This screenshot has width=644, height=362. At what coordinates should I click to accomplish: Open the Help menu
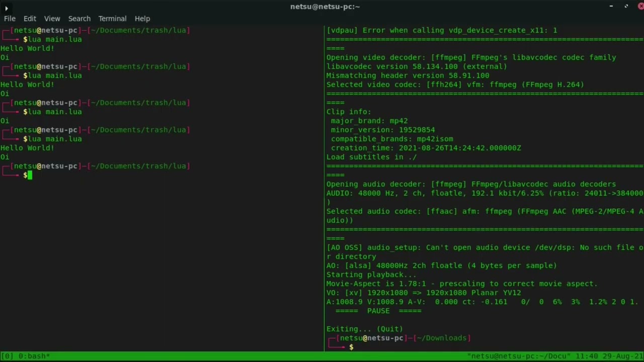pos(142,19)
